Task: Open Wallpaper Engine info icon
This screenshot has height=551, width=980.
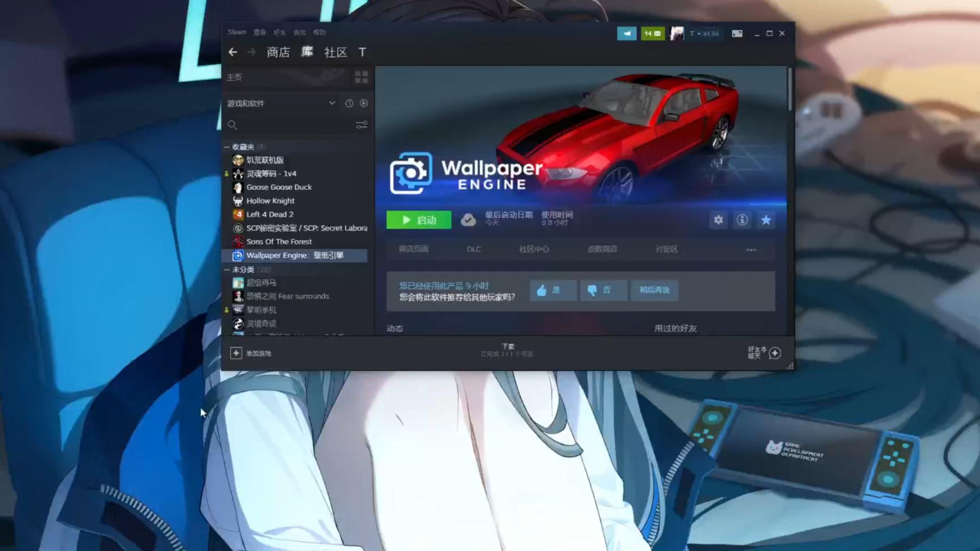Action: coord(742,220)
